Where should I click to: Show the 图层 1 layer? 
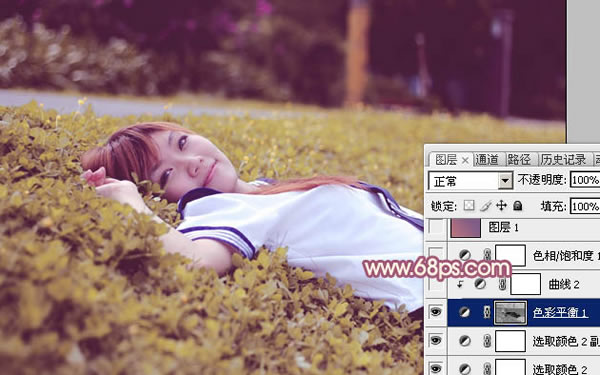(x=436, y=227)
